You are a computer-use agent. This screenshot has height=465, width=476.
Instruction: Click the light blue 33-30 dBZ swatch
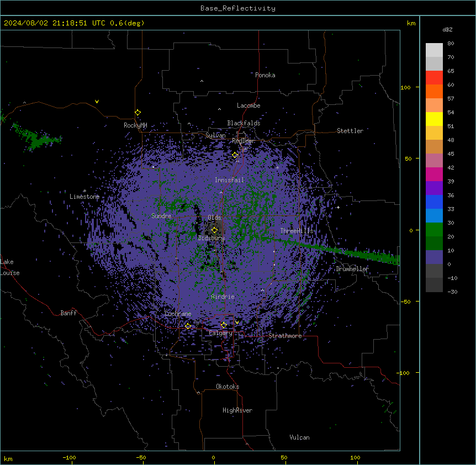434,216
